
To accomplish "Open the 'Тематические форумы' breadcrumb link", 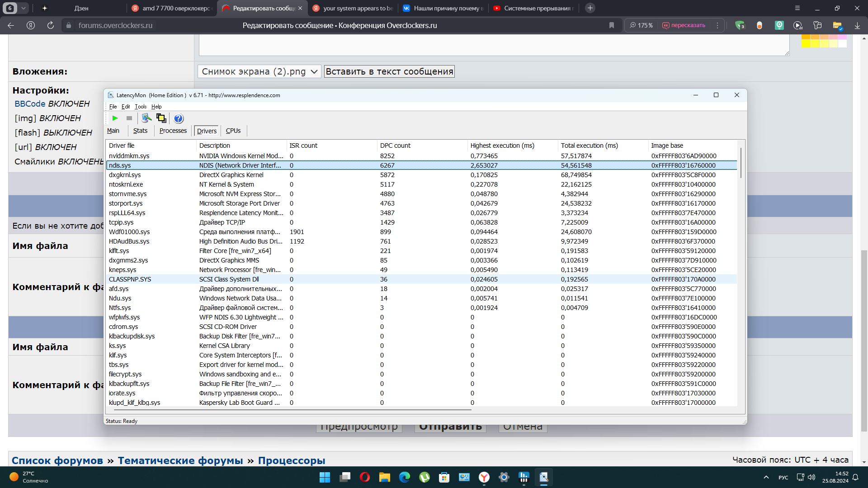I will [x=180, y=460].
